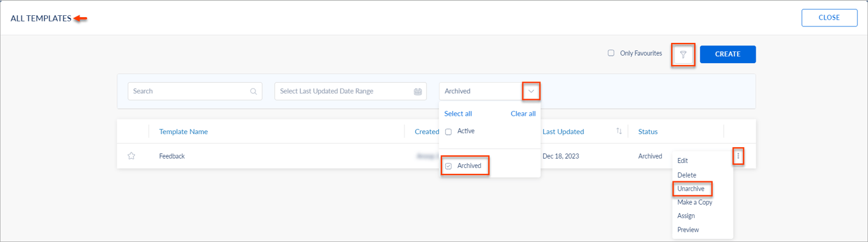Focus the Search input field
The height and width of the screenshot is (242, 868).
[195, 91]
